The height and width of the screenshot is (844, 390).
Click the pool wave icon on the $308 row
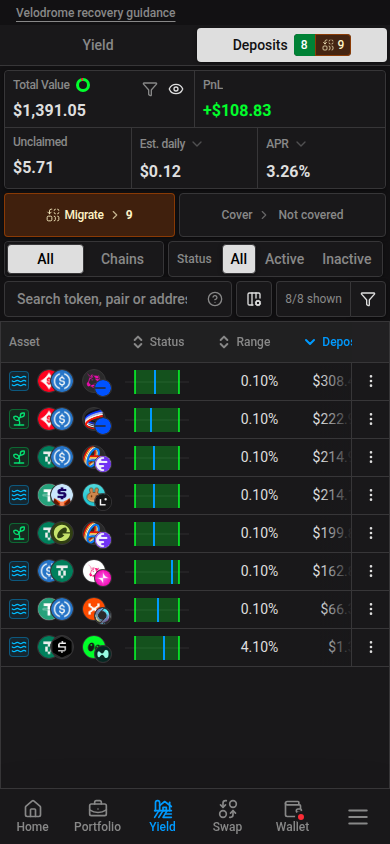[x=19, y=381]
